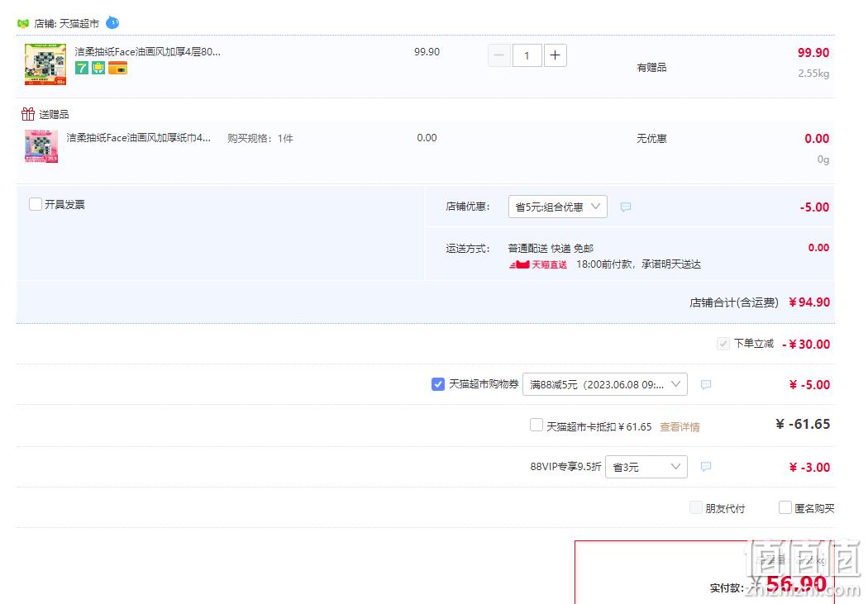Click the comment icon beside 店铺优惠 dropdown

[x=626, y=207]
